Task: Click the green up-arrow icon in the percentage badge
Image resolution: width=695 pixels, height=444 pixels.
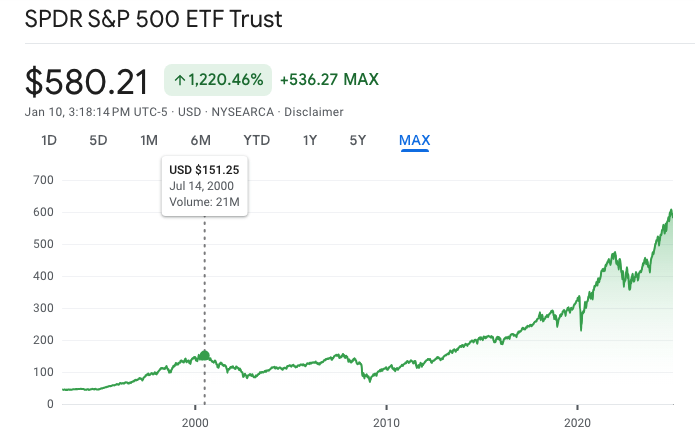Action: 180,80
